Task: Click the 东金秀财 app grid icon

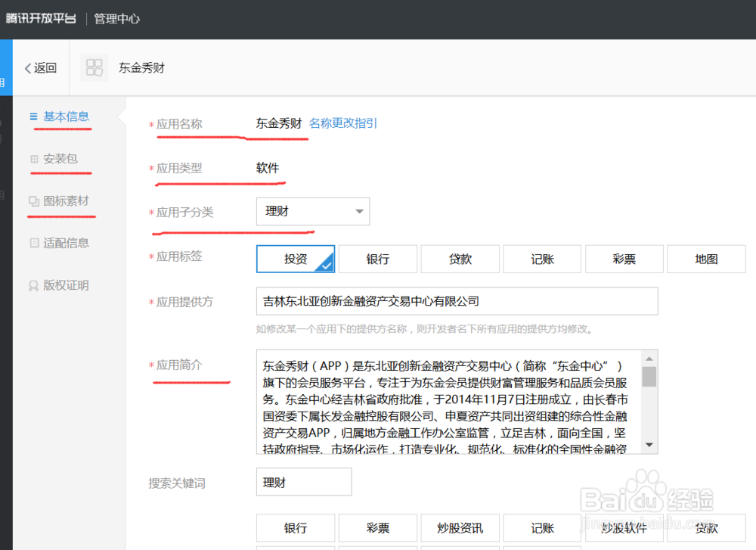Action: tap(94, 67)
